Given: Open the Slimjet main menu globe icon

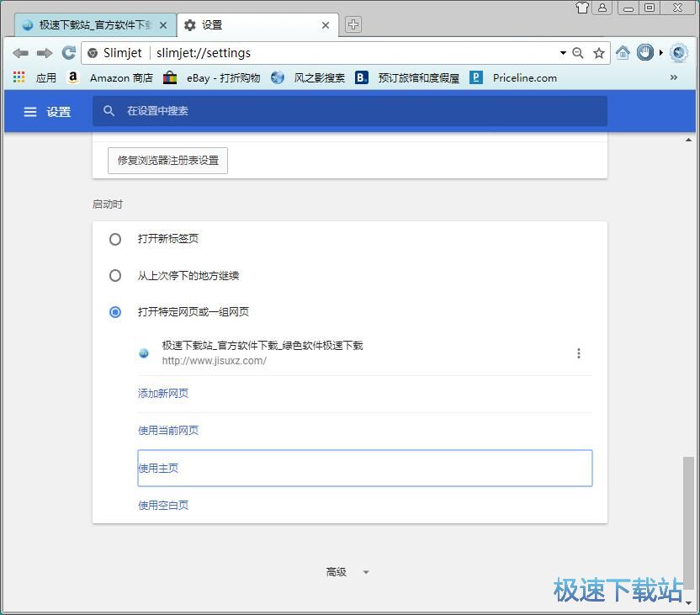Looking at the screenshot, I should [x=679, y=53].
